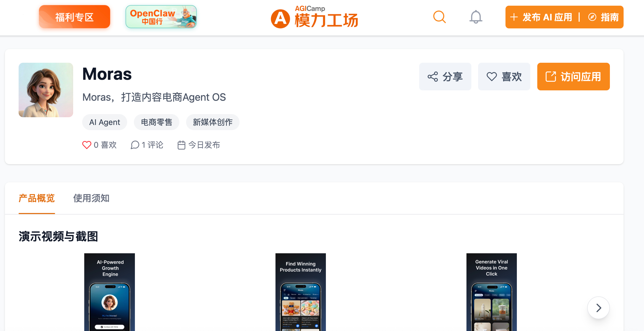Image resolution: width=644 pixels, height=331 pixels.
Task: Click the AI Agent tag
Action: pyautogui.click(x=104, y=122)
